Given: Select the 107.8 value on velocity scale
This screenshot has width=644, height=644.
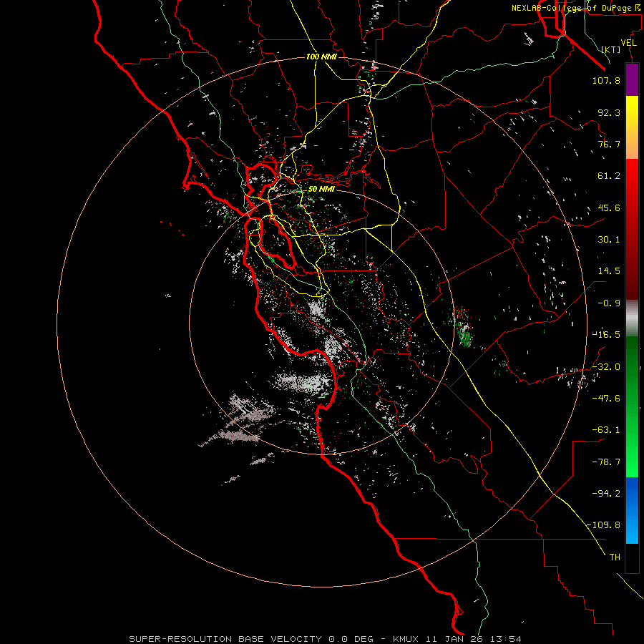Looking at the screenshot, I should (606, 80).
